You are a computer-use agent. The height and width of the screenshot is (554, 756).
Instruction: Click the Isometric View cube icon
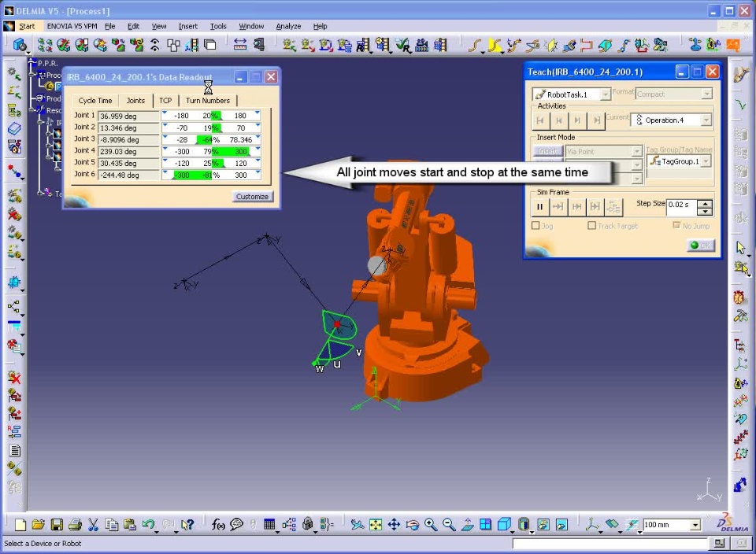pos(504,525)
